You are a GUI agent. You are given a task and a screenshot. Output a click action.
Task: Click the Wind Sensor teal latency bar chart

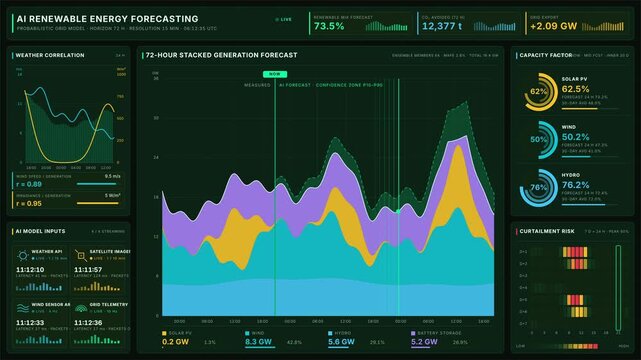tap(39, 340)
